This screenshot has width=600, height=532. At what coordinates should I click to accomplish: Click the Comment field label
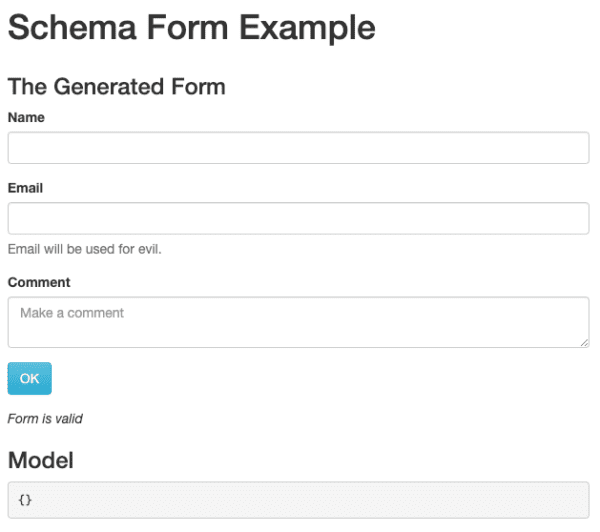pyautogui.click(x=39, y=282)
